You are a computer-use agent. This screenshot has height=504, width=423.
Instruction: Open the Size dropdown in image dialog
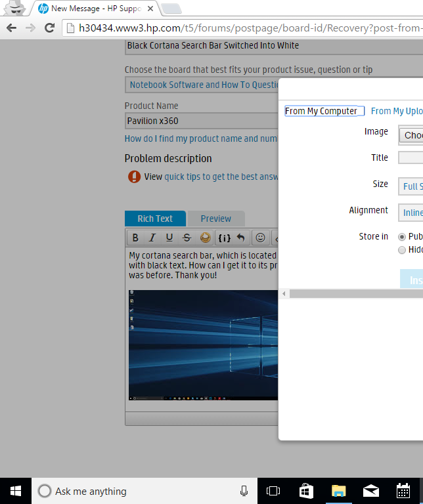point(411,186)
